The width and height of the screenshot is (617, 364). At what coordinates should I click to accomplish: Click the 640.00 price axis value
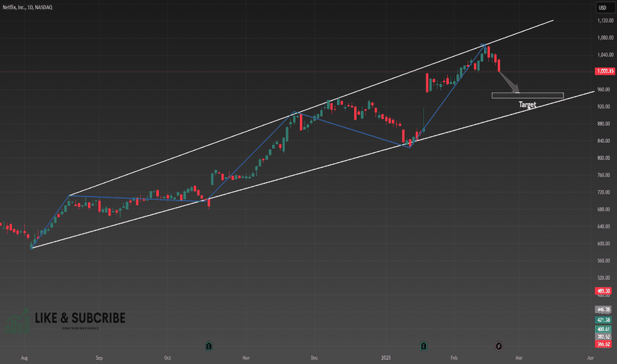[x=604, y=226]
